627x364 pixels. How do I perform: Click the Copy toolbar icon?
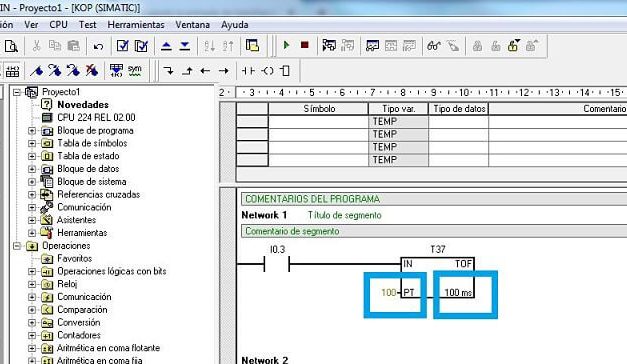tap(55, 46)
